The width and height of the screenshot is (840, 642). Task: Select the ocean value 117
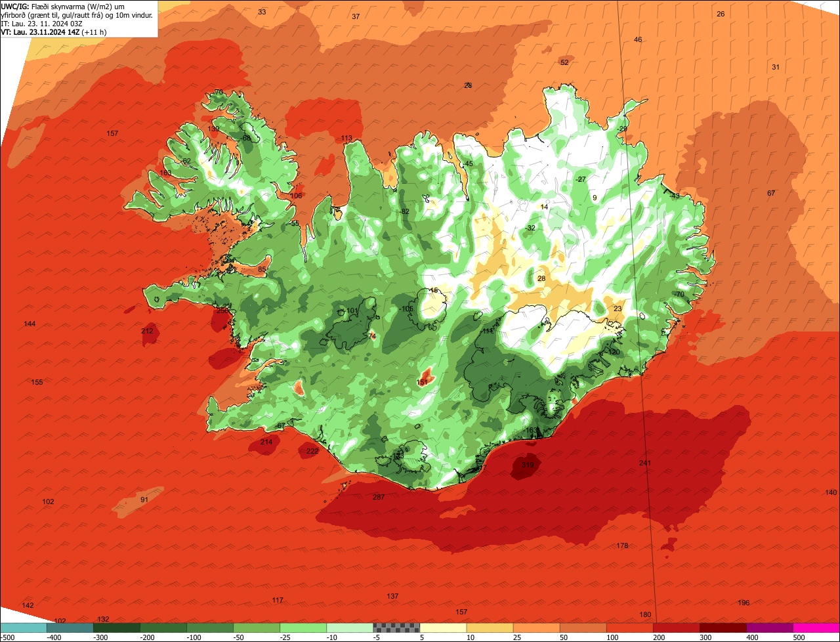click(278, 600)
